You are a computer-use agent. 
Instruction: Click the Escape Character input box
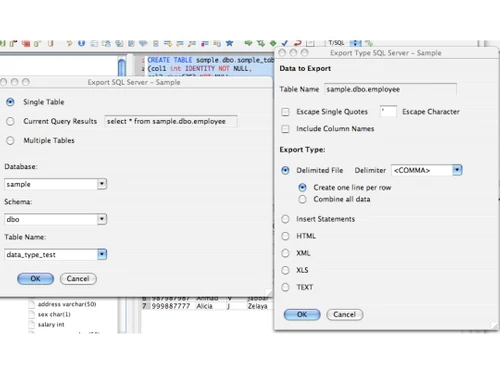[388, 112]
